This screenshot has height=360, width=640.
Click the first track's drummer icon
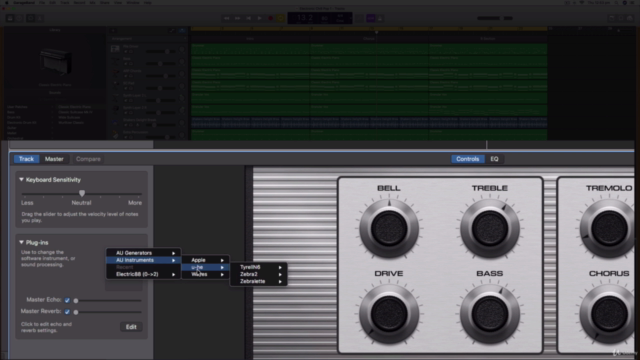click(115, 49)
